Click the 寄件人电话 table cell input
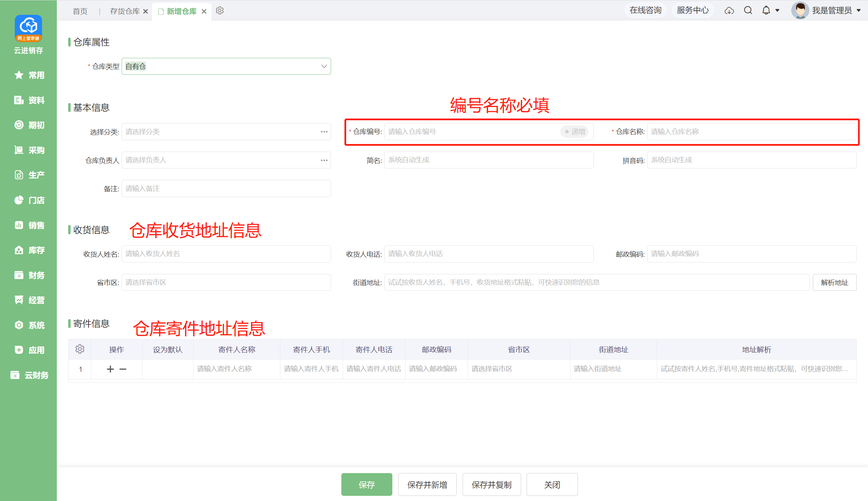The height and width of the screenshot is (501, 868). (x=374, y=369)
